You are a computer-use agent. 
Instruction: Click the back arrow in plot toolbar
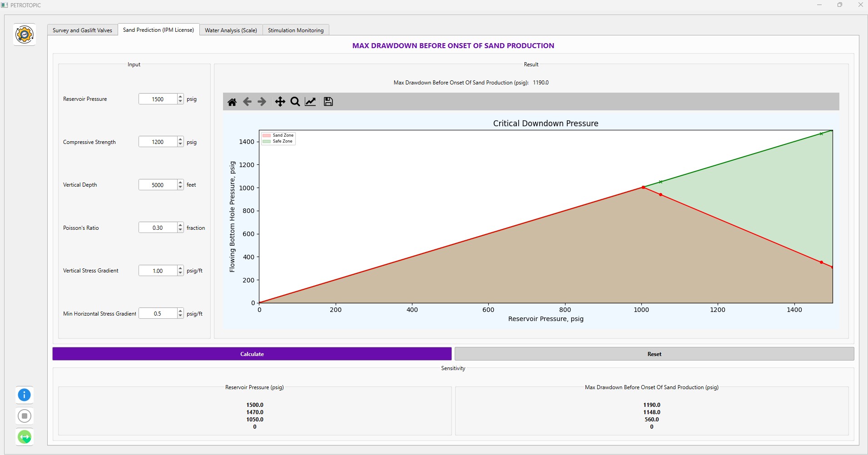247,102
